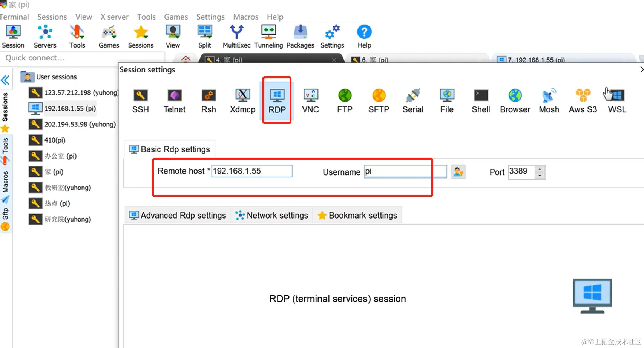The height and width of the screenshot is (348, 644).
Task: Click the user credentials icon beside Username
Action: tap(458, 172)
